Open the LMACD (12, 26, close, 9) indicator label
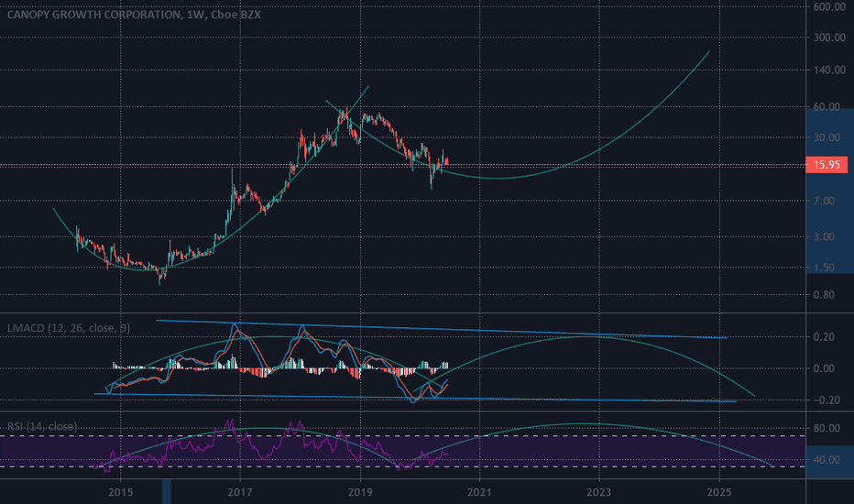Viewport: 854px width, 504px height. coord(69,328)
